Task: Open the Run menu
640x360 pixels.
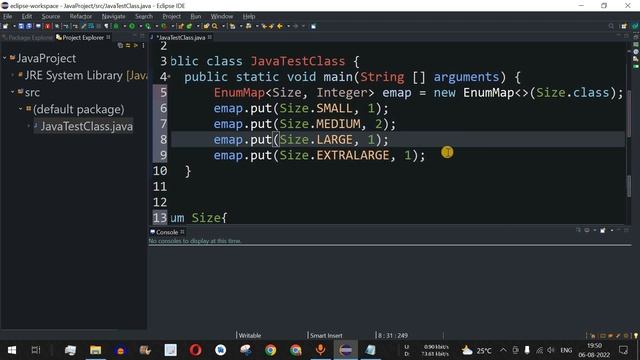Action: pos(196,16)
